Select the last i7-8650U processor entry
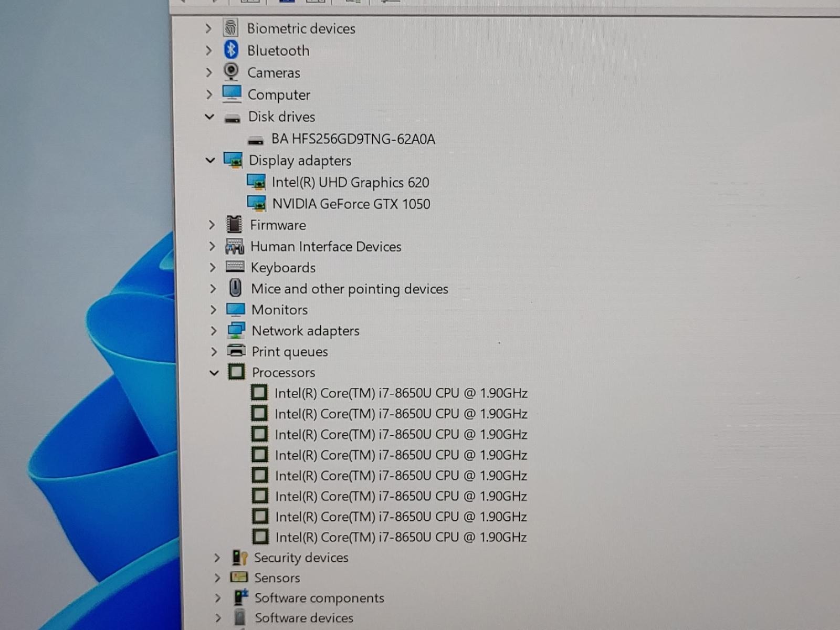This screenshot has height=630, width=840. [x=401, y=537]
